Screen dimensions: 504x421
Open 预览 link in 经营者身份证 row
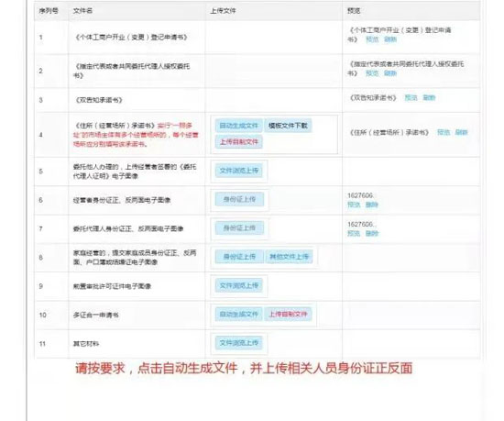(x=354, y=205)
